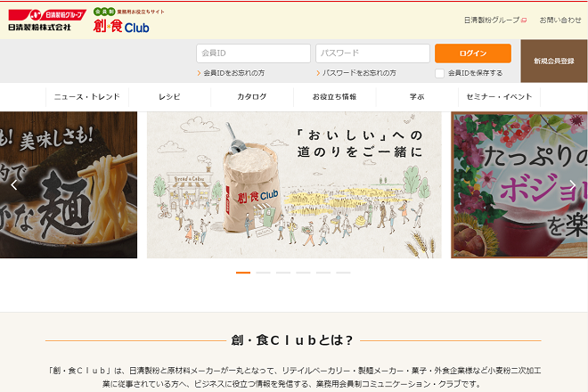Image resolution: width=588 pixels, height=392 pixels.
Task: Click the orange ログイン button
Action: pos(473,53)
